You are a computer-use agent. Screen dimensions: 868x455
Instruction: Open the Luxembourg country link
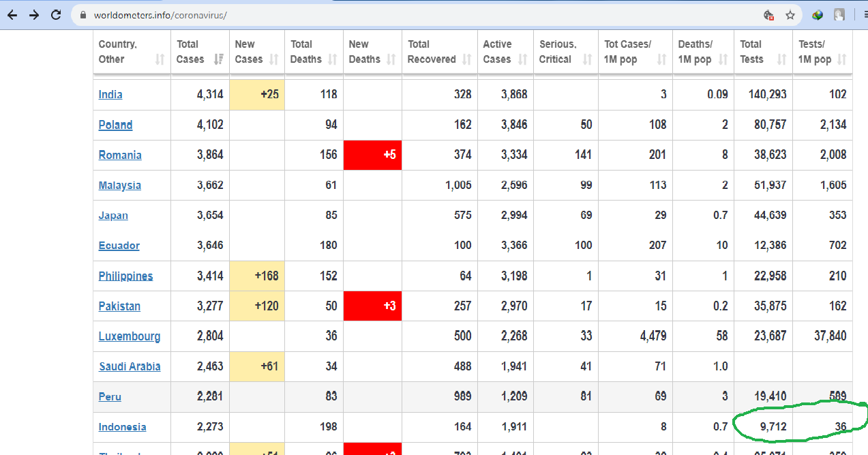click(x=130, y=336)
